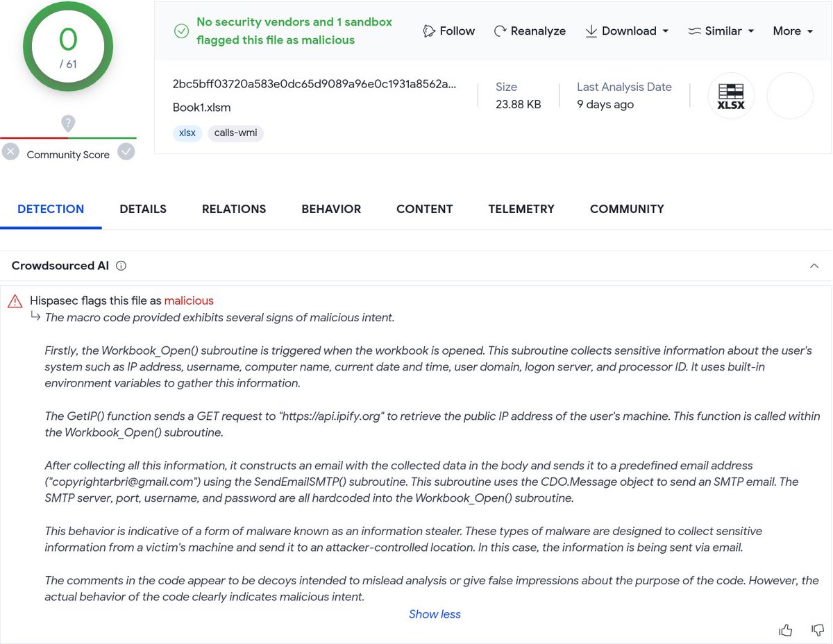
Task: Click the XLSX file type icon
Action: 731,95
